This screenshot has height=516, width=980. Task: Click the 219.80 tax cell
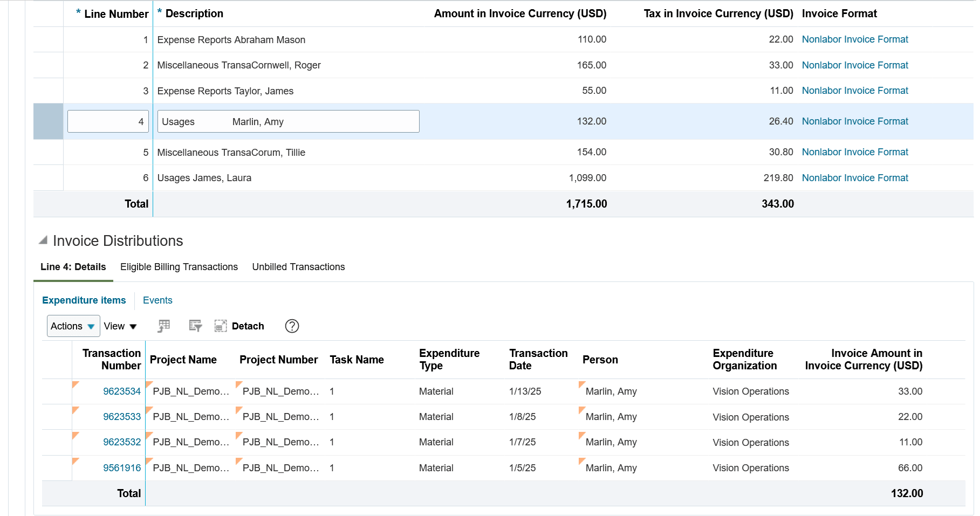tap(778, 178)
